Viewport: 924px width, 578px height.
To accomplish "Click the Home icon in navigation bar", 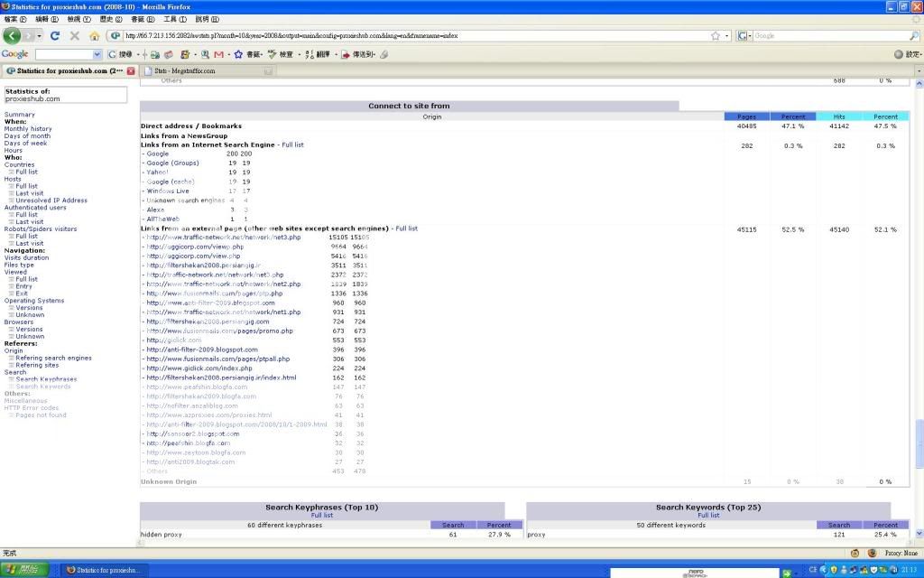I will 94,36.
